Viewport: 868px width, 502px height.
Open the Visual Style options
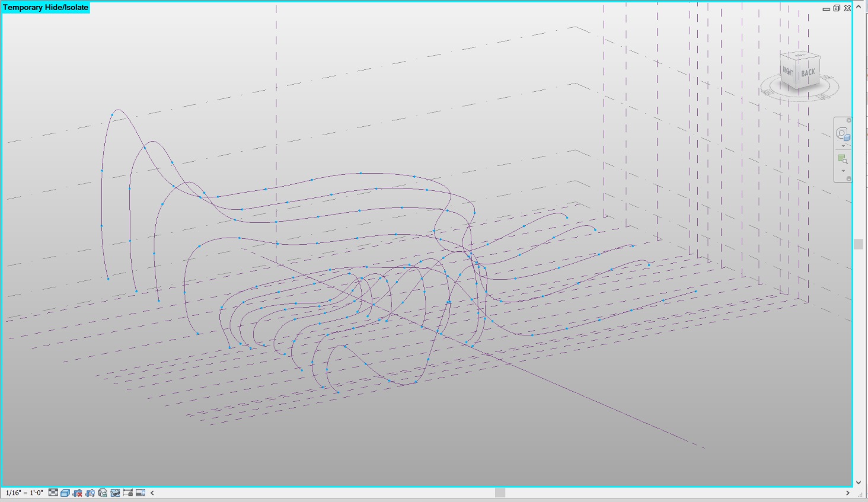pos(65,492)
